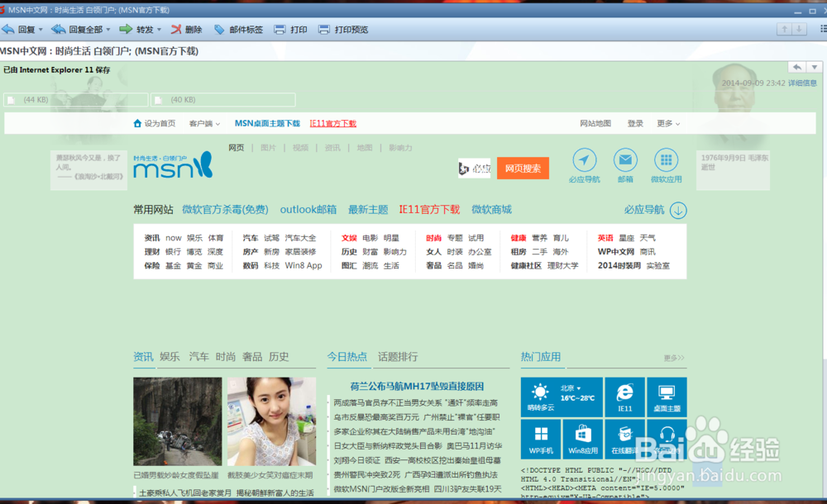Image resolution: width=827 pixels, height=504 pixels.
Task: Open the MSN桌面主题下载 link
Action: 267,123
